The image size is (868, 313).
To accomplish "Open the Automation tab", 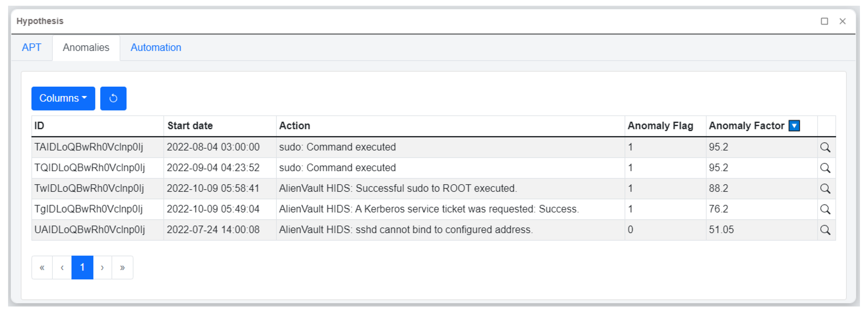I will point(156,48).
